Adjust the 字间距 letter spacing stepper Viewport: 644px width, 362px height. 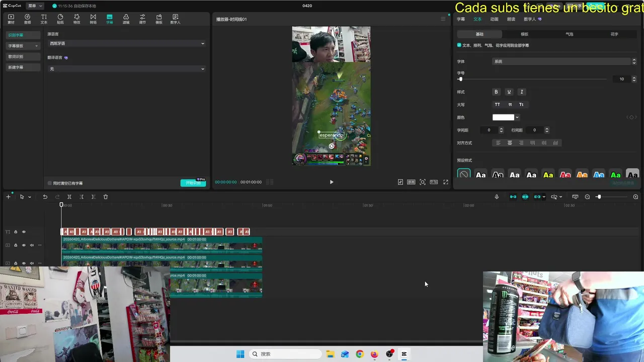pyautogui.click(x=501, y=130)
